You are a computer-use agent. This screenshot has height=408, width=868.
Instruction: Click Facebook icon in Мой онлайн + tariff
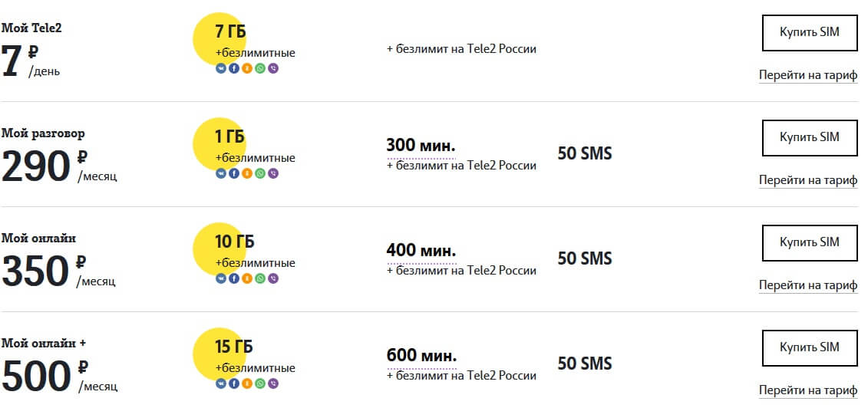click(x=234, y=383)
